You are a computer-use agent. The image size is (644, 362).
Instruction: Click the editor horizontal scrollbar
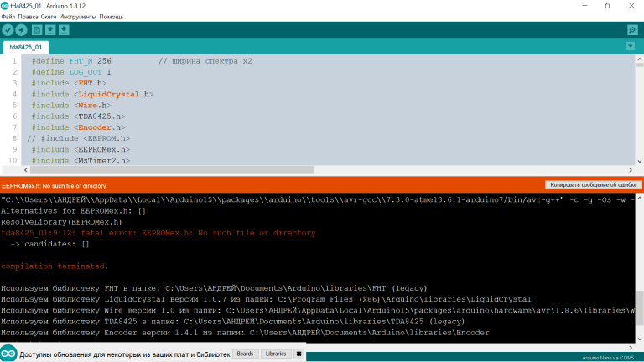point(168,169)
